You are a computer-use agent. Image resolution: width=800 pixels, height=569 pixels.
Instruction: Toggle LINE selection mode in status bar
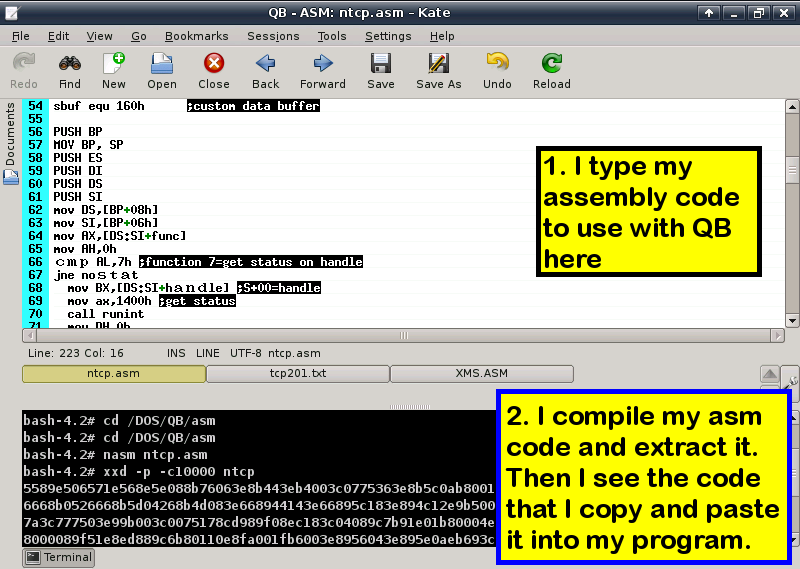[x=208, y=353]
